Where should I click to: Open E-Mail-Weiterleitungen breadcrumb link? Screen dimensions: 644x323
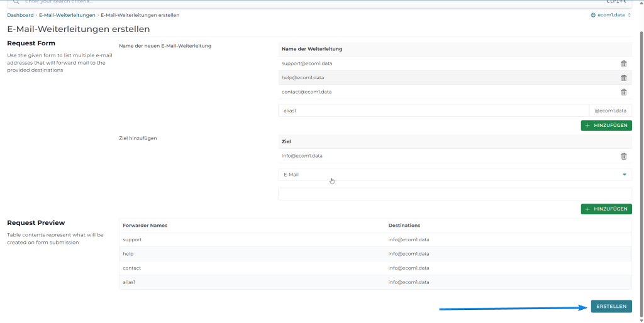click(x=67, y=15)
